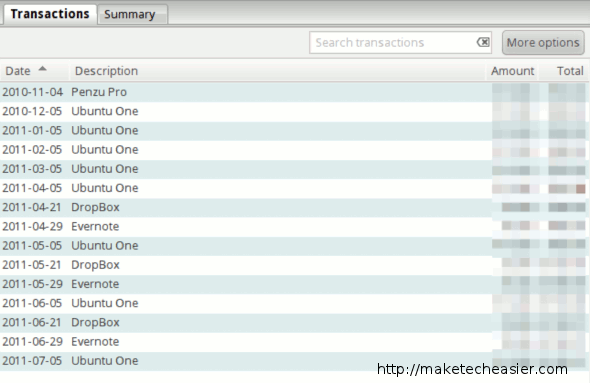Image resolution: width=590 pixels, height=383 pixels.
Task: Open the Summary tab
Action: pos(132,14)
